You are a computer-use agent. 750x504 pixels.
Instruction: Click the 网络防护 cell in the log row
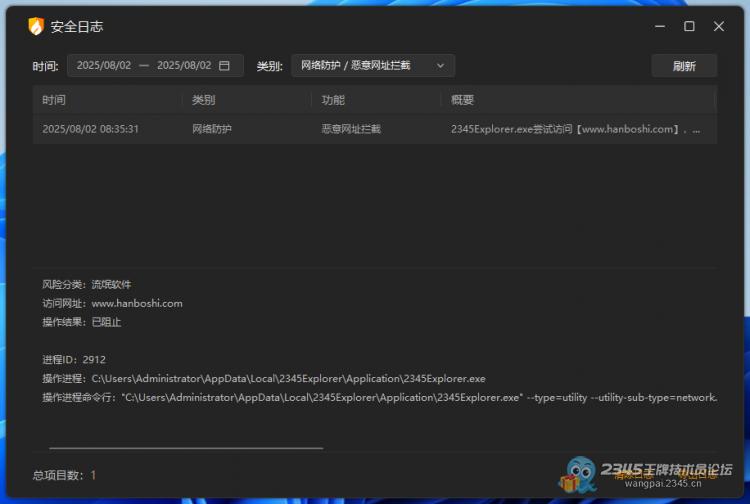pos(212,129)
